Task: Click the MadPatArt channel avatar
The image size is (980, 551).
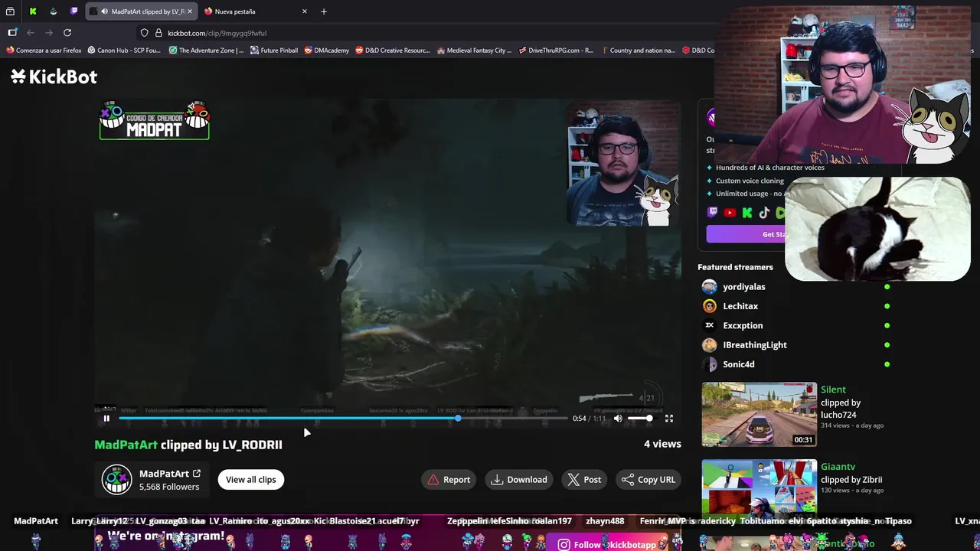Action: tap(117, 480)
